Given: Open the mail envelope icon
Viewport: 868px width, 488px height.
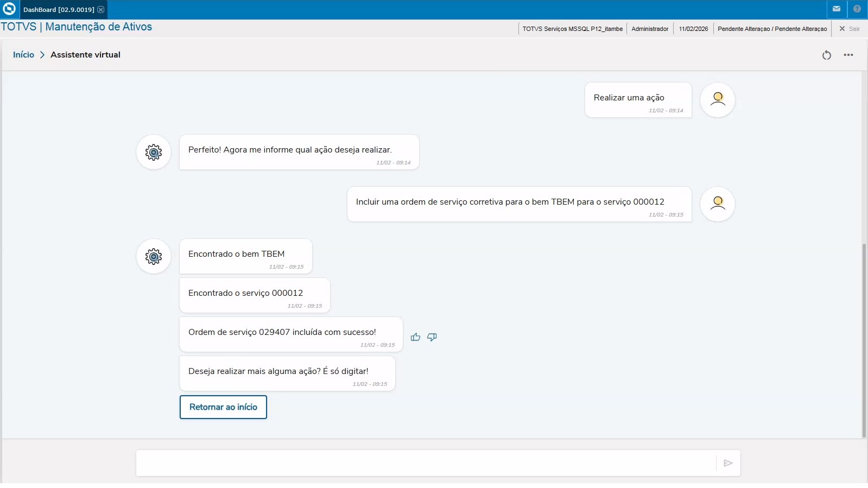Looking at the screenshot, I should click(x=837, y=9).
